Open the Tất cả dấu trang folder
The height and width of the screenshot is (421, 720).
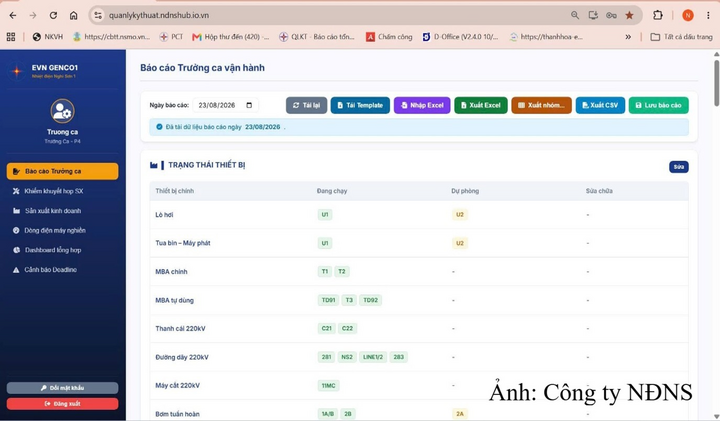(x=681, y=37)
